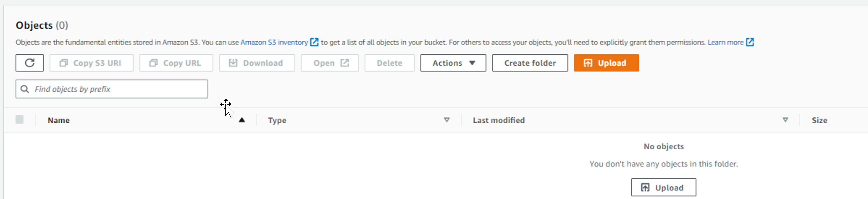Click external-link icon after Amazon S3 inventory
868x199 pixels.
tap(314, 42)
